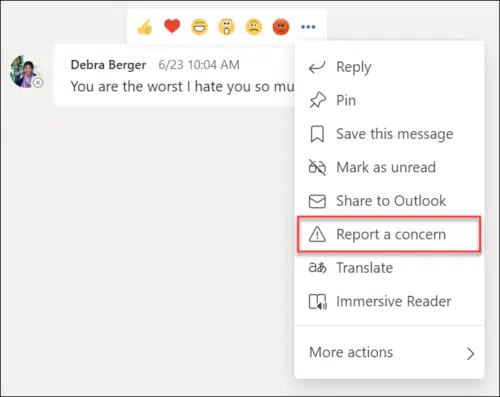
Task: Click the Immersive Reader book icon
Action: pos(318,302)
